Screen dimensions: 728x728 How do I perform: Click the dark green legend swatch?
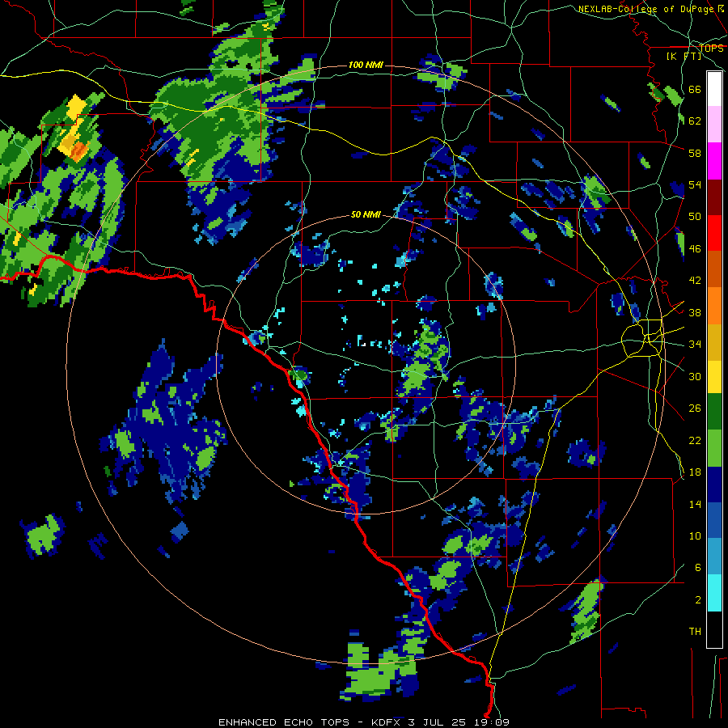714,412
